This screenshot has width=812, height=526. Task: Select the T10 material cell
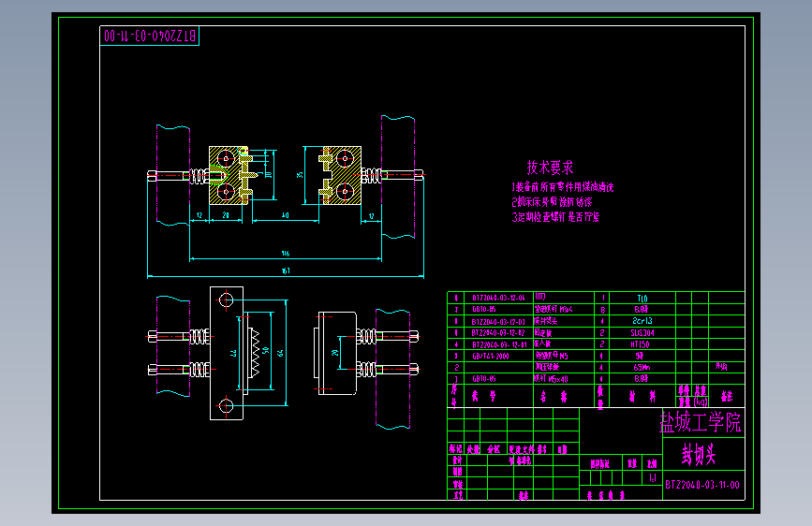[642, 299]
